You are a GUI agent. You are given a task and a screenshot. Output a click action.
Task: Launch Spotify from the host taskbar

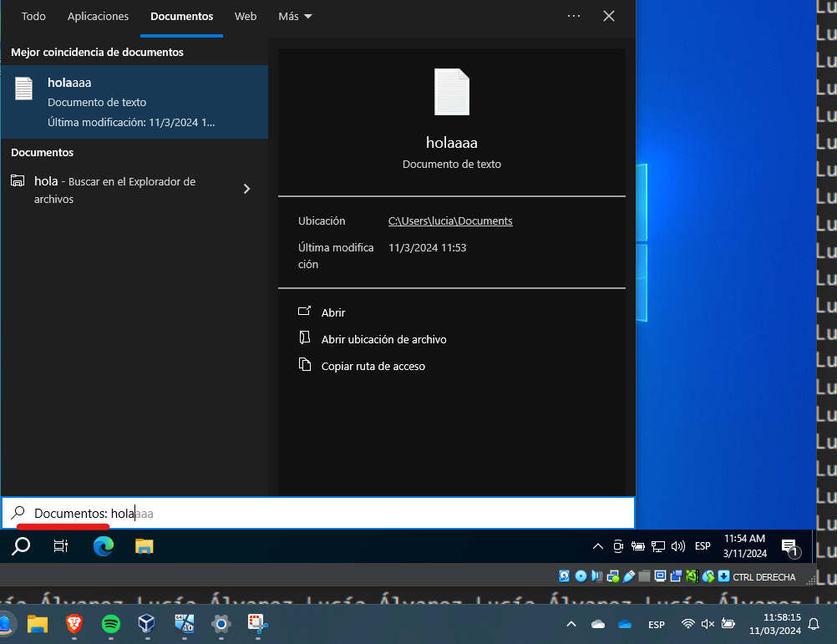pyautogui.click(x=110, y=624)
